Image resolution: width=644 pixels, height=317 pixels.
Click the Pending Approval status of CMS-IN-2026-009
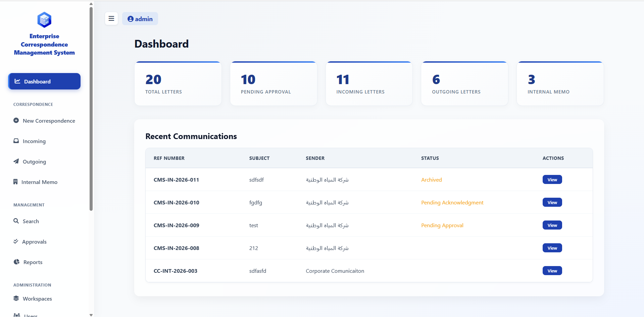click(442, 225)
